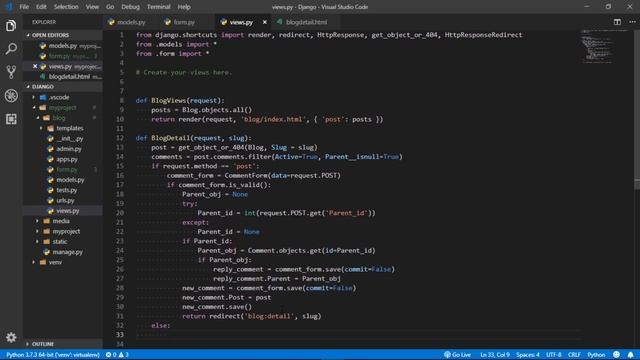
Task: Click UTF-8 encoding in status bar
Action: pyautogui.click(x=553, y=355)
